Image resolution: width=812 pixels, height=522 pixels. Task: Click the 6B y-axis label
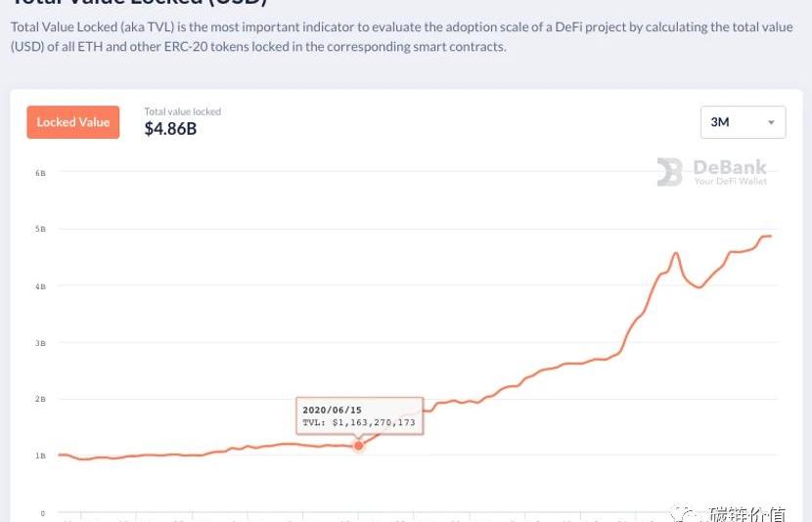tap(40, 173)
